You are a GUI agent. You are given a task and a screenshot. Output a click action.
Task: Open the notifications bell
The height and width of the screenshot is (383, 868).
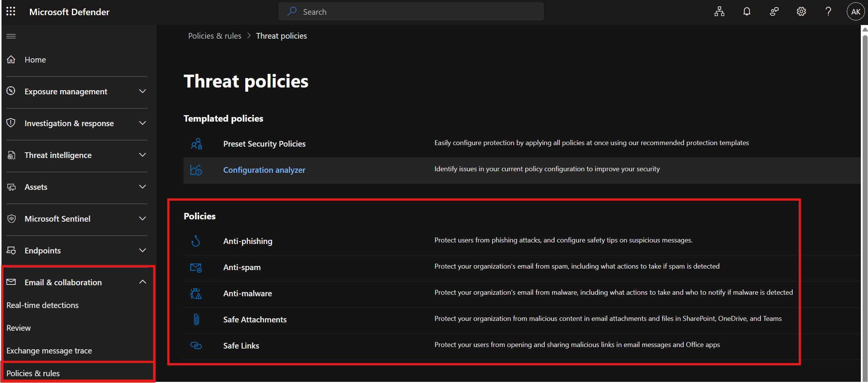(x=746, y=12)
